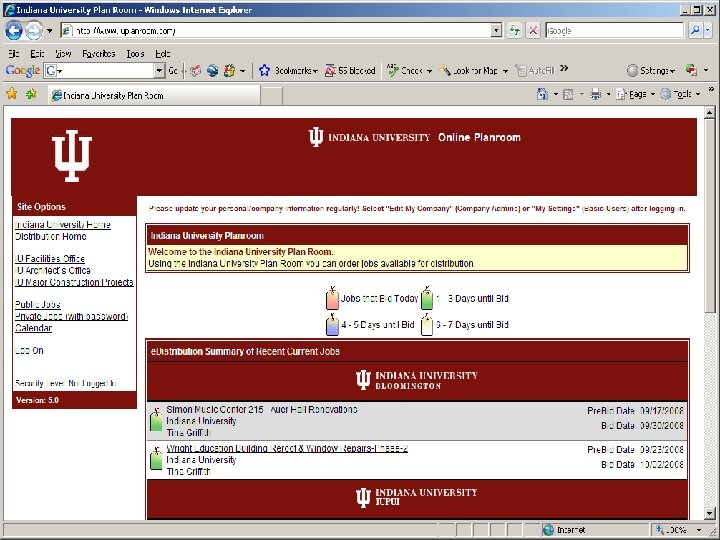
Task: Open Simon Music Center 215 Auer Hall job
Action: pos(262,409)
